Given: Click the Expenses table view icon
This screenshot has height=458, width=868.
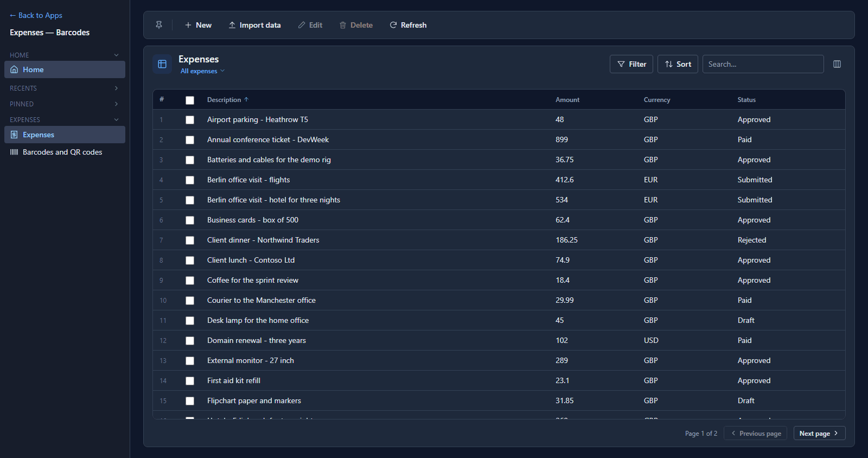Looking at the screenshot, I should (x=162, y=64).
